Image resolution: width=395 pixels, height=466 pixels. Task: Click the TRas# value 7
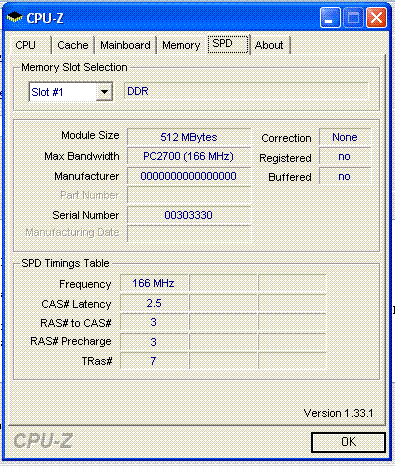[x=154, y=361]
